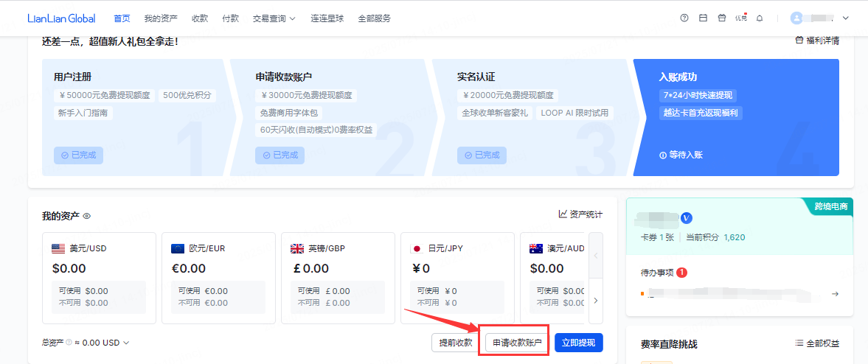Viewport: 868px width, 364px height.
Task: Click the to-do item arrow icon
Action: 835,294
